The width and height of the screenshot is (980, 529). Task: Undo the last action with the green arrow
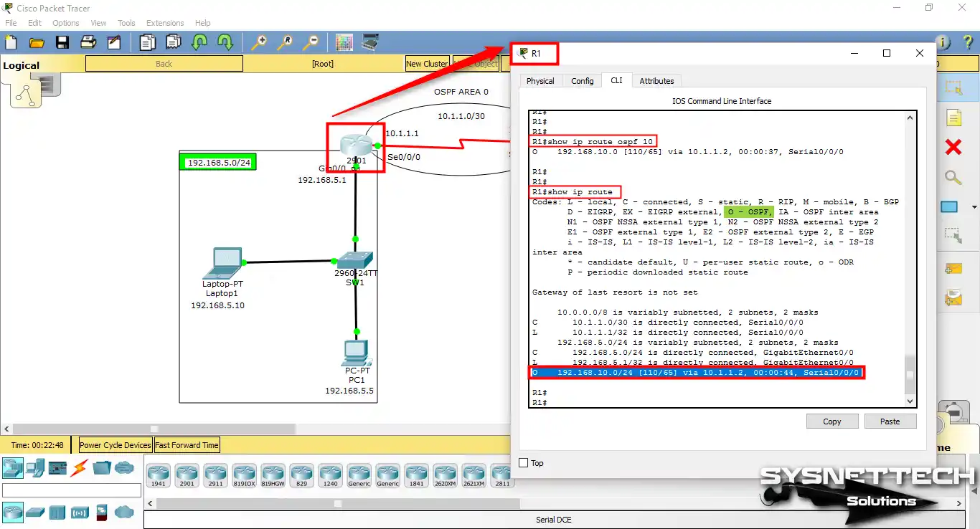(199, 42)
